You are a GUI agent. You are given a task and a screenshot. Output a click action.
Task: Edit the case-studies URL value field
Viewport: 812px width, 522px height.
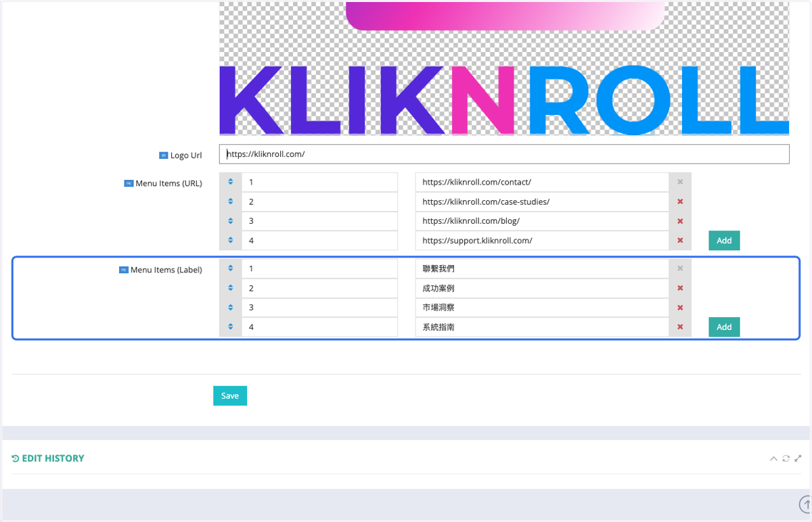click(x=542, y=201)
